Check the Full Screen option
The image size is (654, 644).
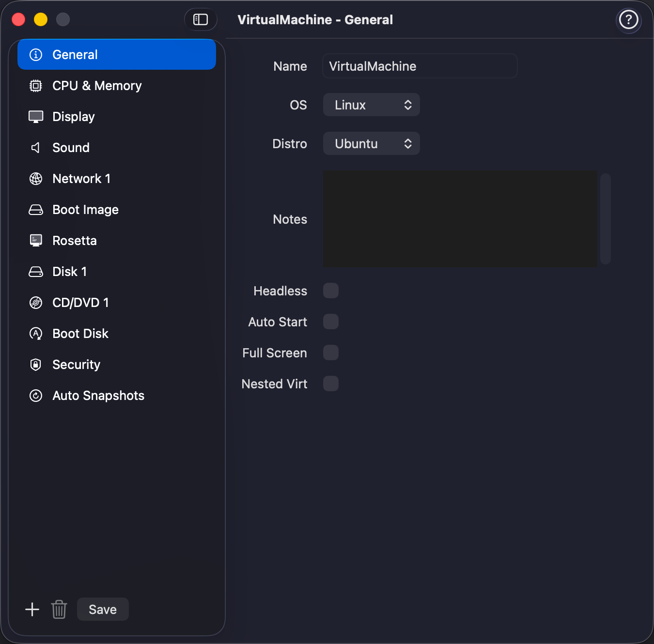point(331,353)
